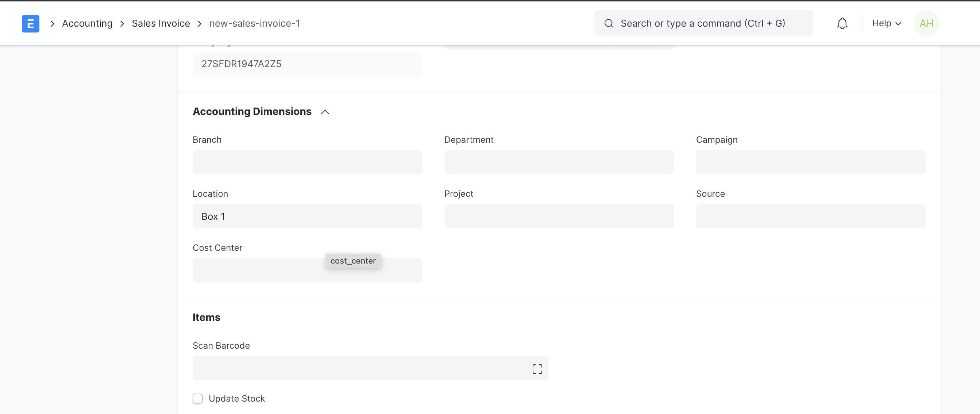980x414 pixels.
Task: Select the Location field showing Box 1
Action: (x=307, y=216)
